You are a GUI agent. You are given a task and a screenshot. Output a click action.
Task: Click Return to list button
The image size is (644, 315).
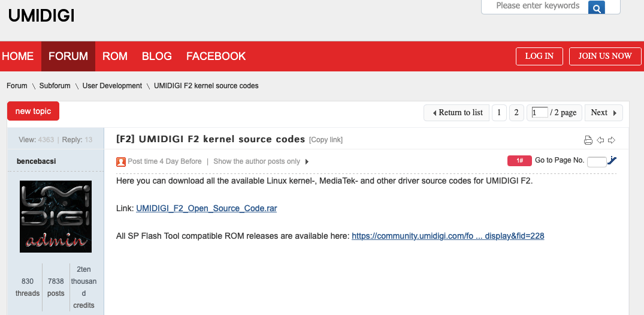point(456,113)
